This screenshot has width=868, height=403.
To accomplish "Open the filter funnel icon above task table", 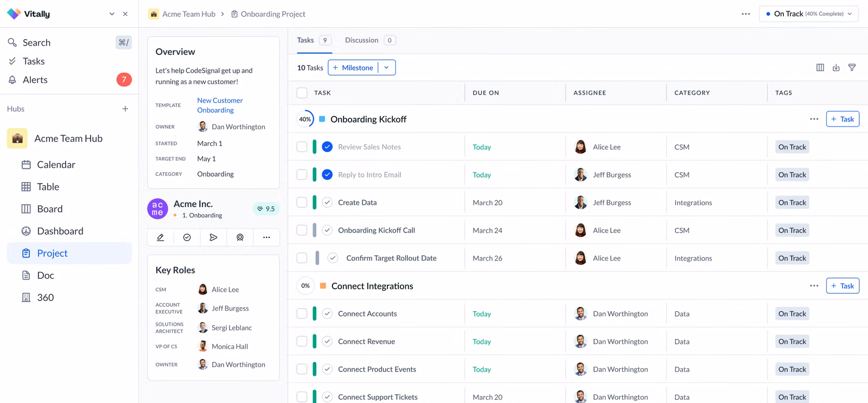I will [x=852, y=67].
